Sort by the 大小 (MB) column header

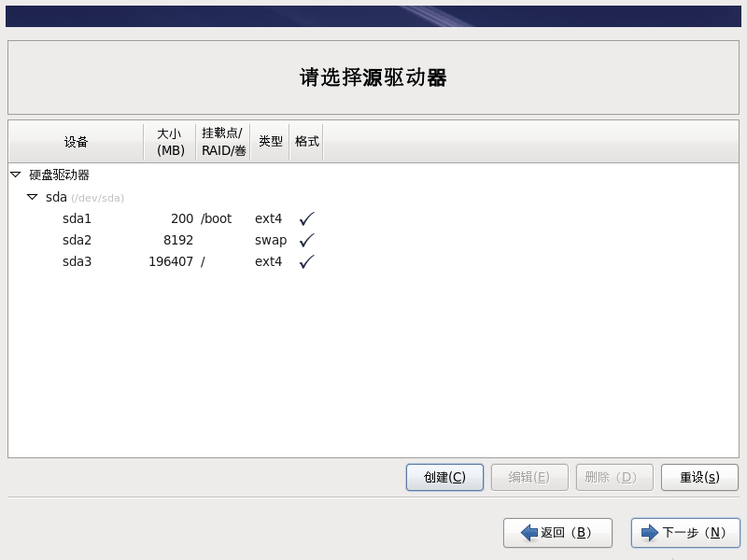(x=170, y=142)
